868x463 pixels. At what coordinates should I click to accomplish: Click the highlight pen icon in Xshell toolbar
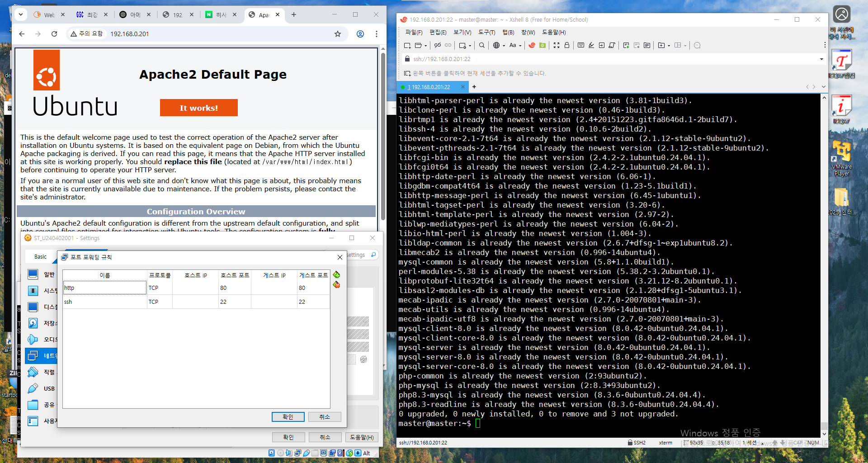click(x=591, y=45)
